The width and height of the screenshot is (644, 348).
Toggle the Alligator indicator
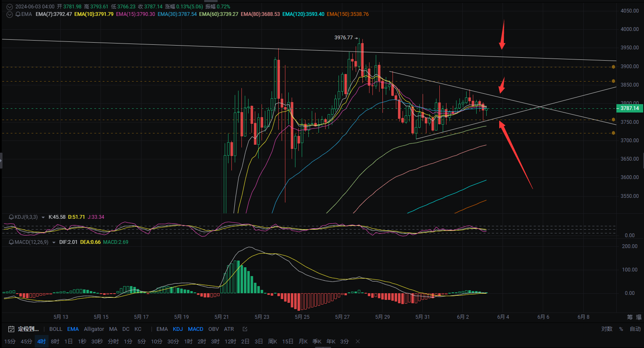(94, 329)
